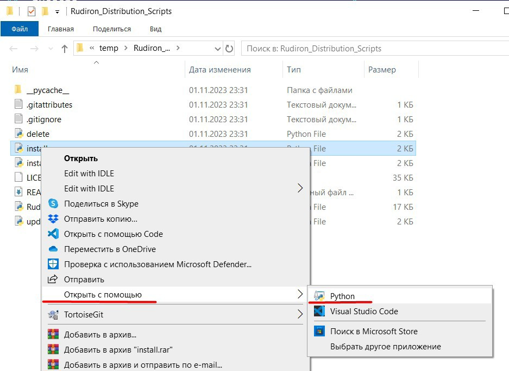Sort by the Размер column header
This screenshot has width=509, height=371.
point(382,70)
